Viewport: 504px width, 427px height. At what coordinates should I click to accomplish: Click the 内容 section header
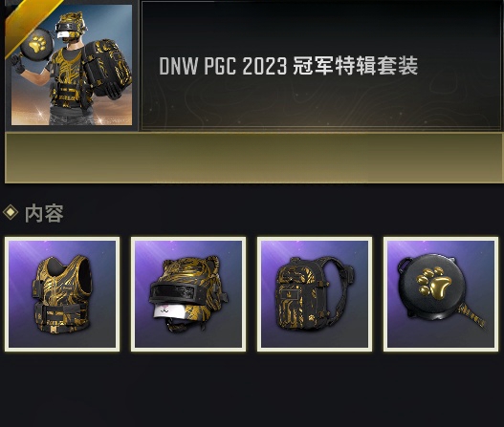tap(44, 213)
